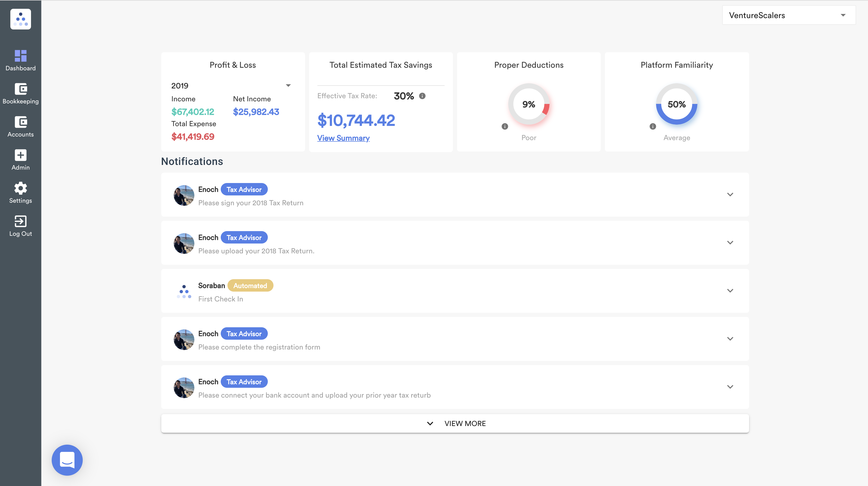
Task: Click the VIEW MORE button under notifications
Action: [455, 423]
